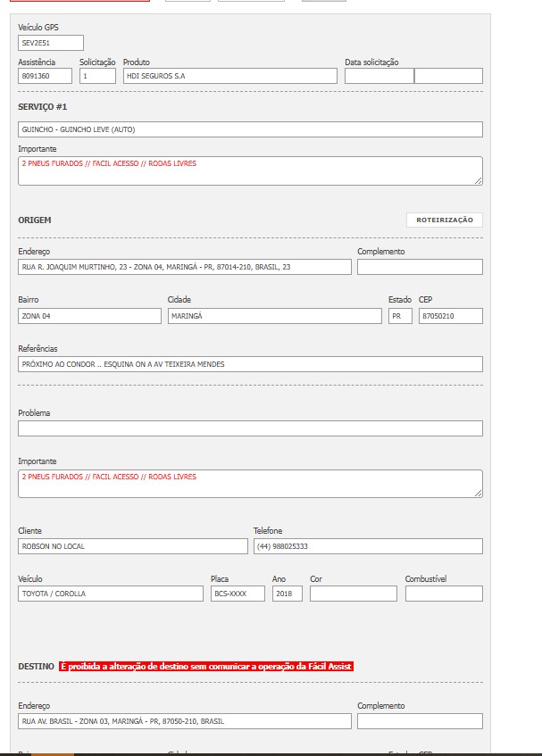
Task: Select the Assistência number field
Action: [45, 76]
